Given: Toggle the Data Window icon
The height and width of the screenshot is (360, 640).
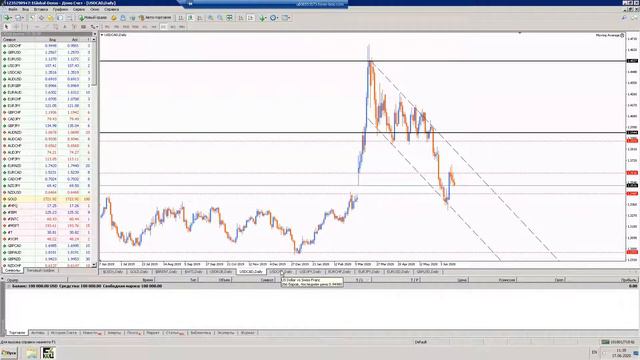Looking at the screenshot, I should 41,18.
